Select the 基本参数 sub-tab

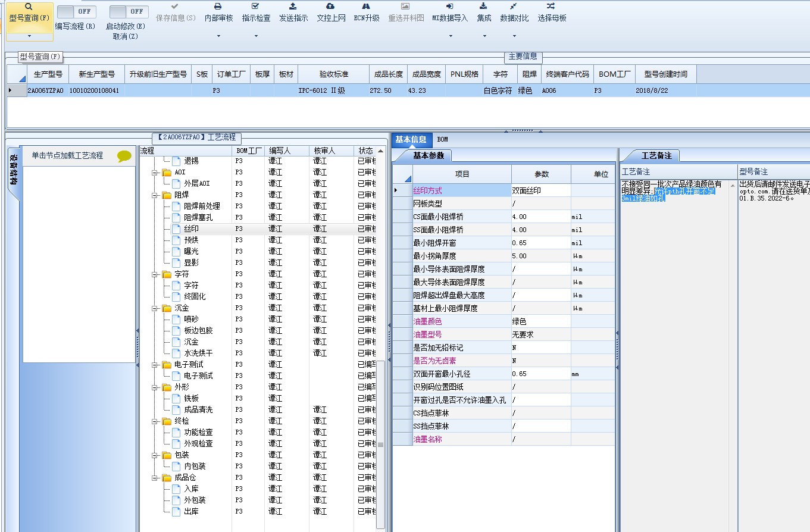429,155
